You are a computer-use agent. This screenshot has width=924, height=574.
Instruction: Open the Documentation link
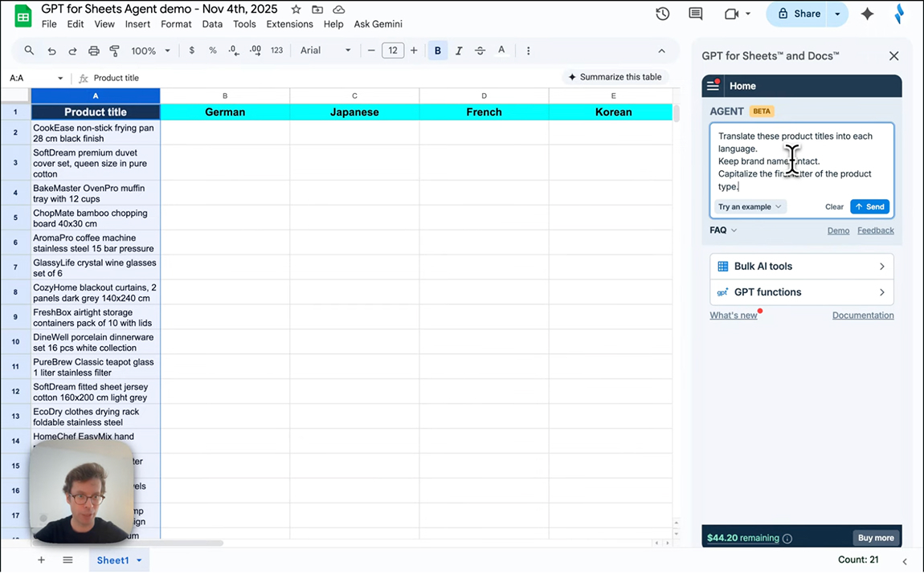862,315
